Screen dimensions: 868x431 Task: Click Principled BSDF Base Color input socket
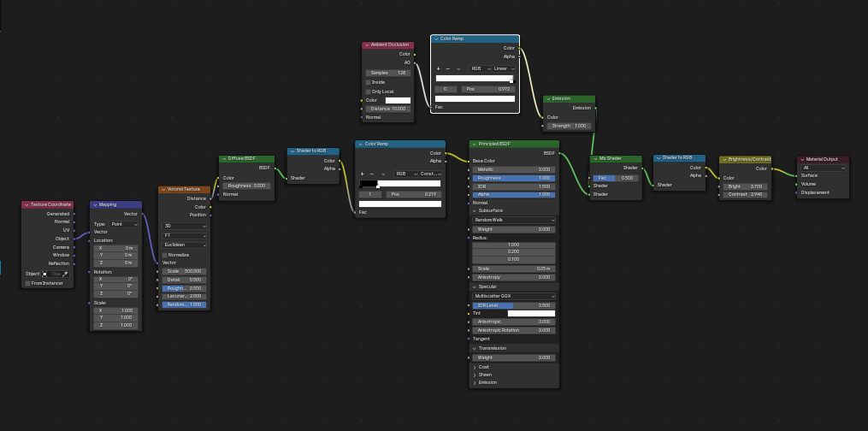469,161
